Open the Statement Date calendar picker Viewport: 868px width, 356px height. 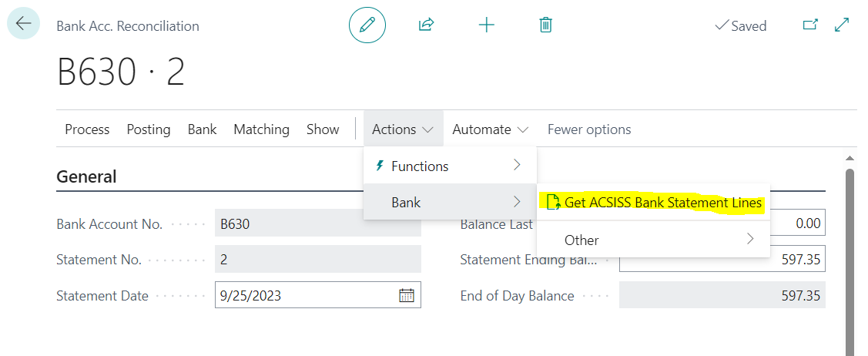click(x=407, y=295)
